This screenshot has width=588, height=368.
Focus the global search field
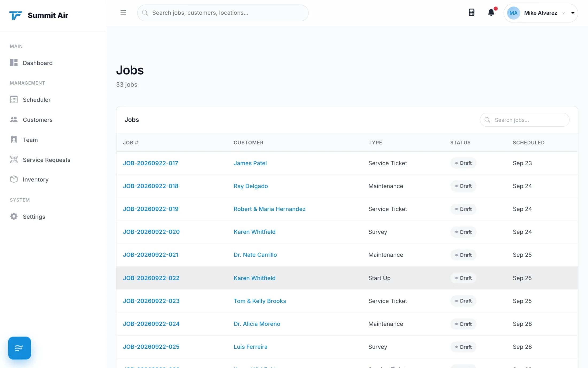pos(223,13)
